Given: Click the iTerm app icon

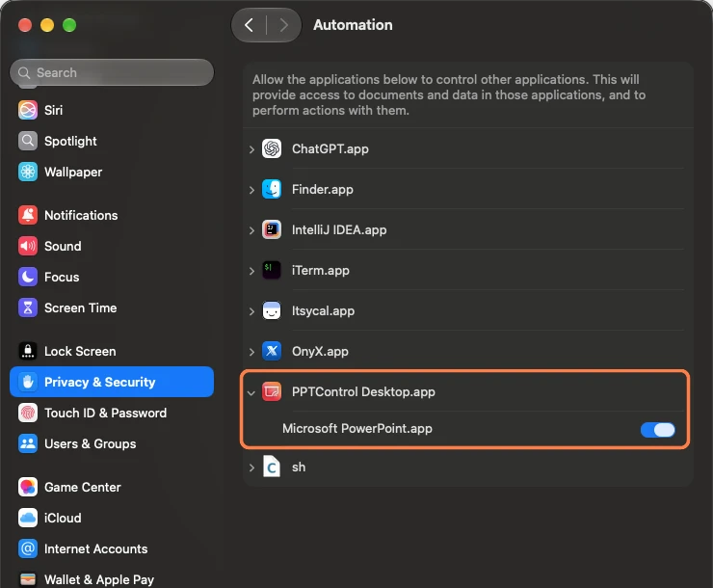Looking at the screenshot, I should click(272, 270).
